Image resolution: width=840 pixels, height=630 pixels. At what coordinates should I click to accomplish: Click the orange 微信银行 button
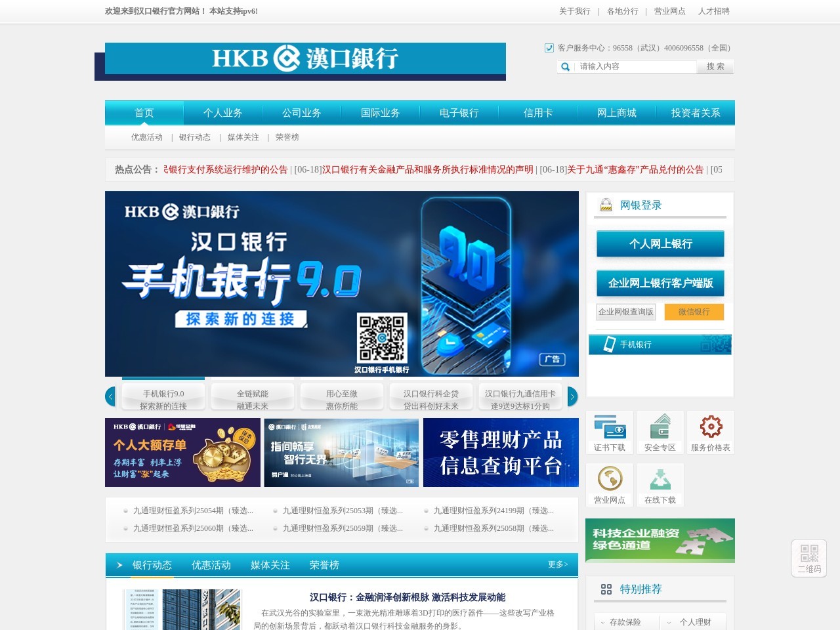point(694,312)
